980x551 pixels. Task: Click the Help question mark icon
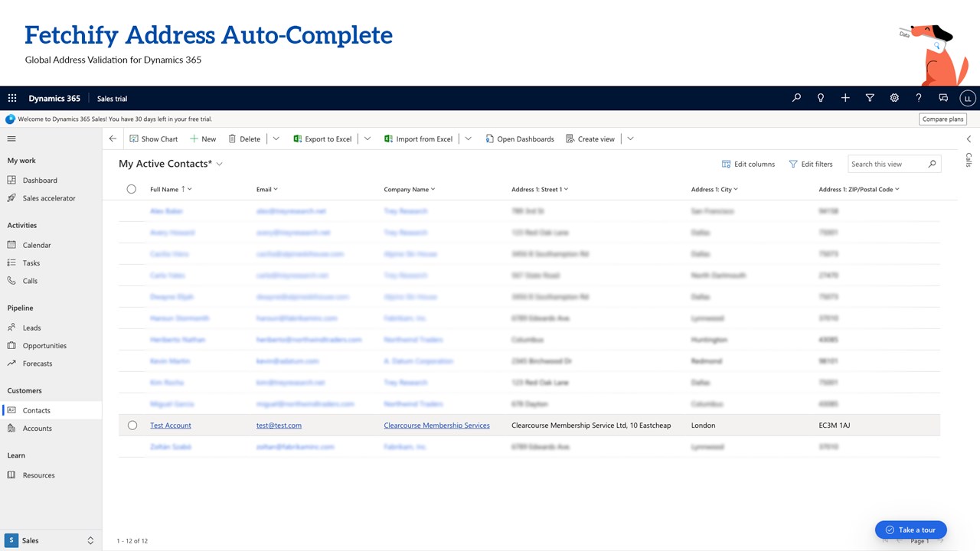point(919,98)
